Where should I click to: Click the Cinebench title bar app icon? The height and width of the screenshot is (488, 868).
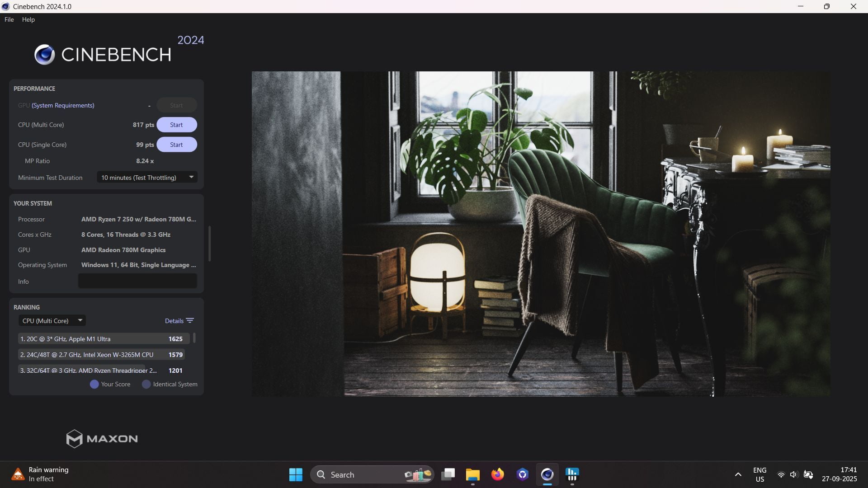(x=5, y=6)
